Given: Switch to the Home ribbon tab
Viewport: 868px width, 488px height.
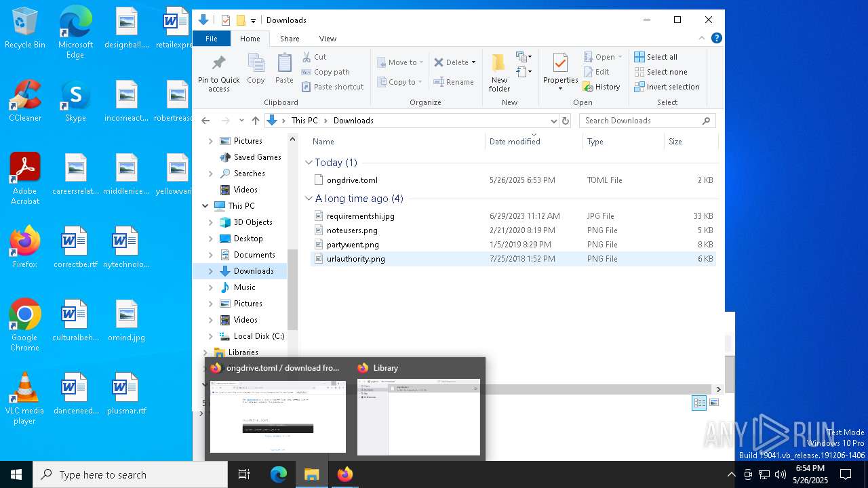Looking at the screenshot, I should (250, 39).
